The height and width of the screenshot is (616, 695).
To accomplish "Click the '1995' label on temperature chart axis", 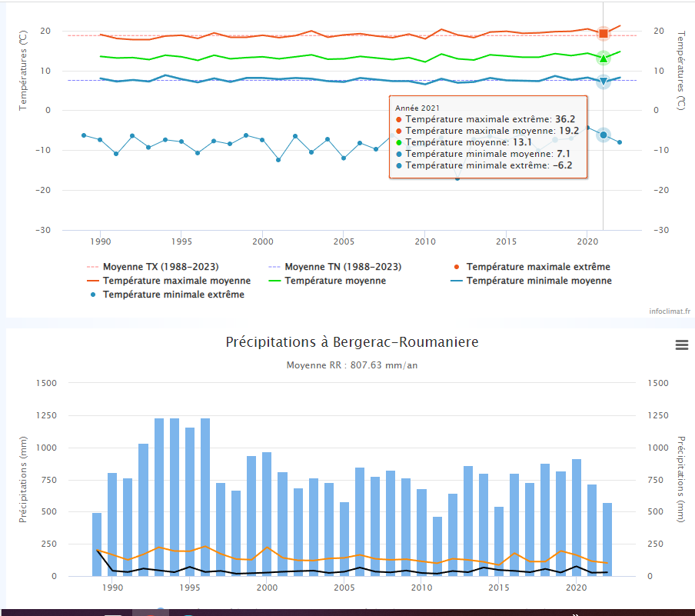I will pyautogui.click(x=181, y=241).
